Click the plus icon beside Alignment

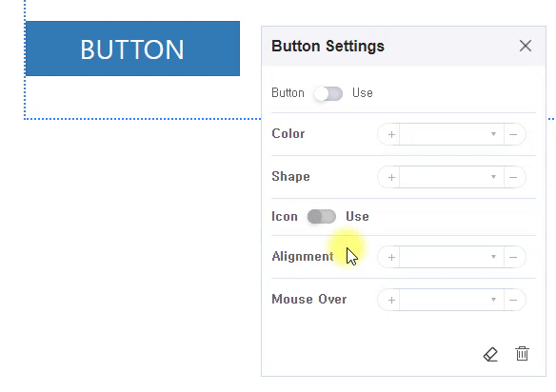pos(391,257)
